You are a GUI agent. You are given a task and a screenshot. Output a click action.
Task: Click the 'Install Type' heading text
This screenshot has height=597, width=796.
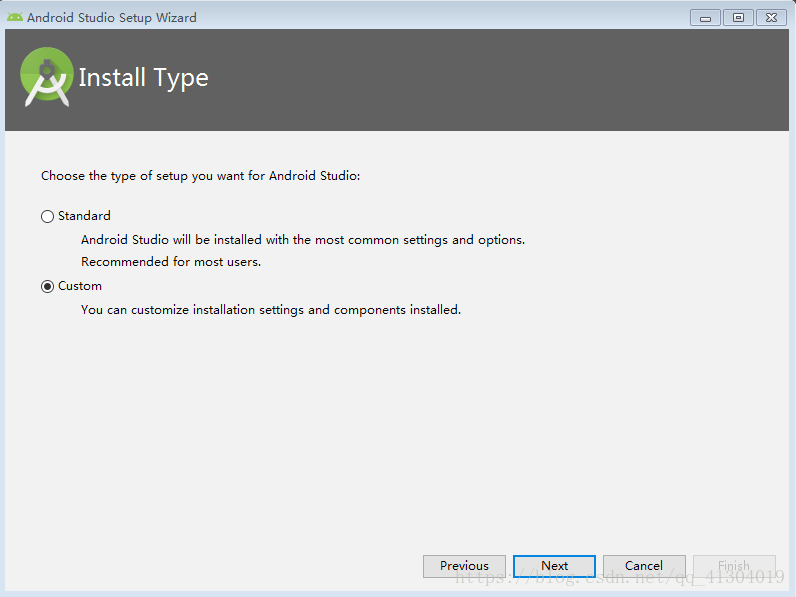(144, 78)
